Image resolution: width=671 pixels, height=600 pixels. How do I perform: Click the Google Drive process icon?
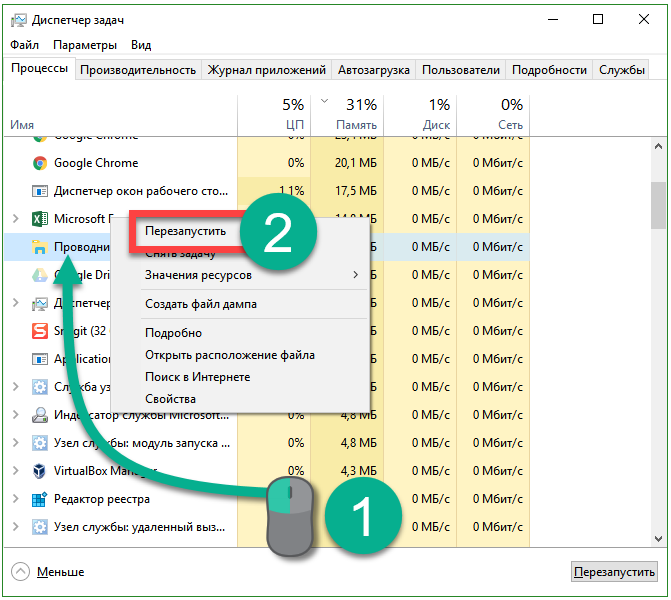(x=40, y=275)
